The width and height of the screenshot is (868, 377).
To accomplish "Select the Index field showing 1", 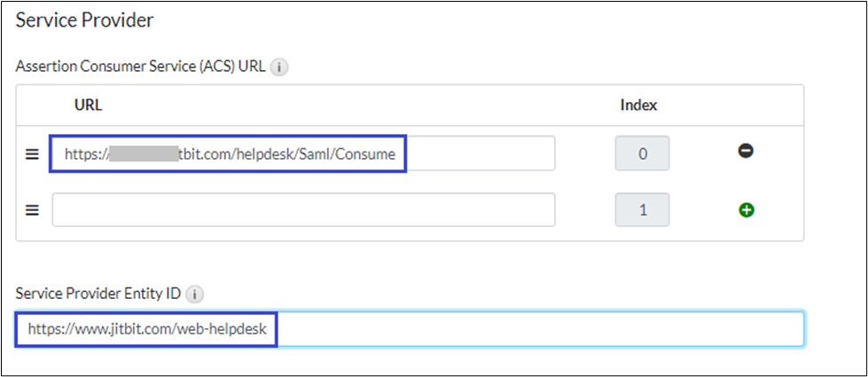I will coord(642,210).
